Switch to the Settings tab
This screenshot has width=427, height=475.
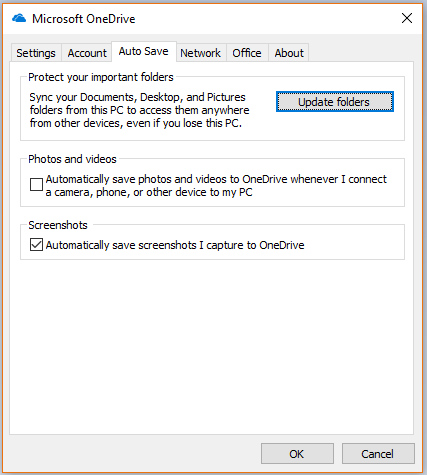pyautogui.click(x=36, y=53)
